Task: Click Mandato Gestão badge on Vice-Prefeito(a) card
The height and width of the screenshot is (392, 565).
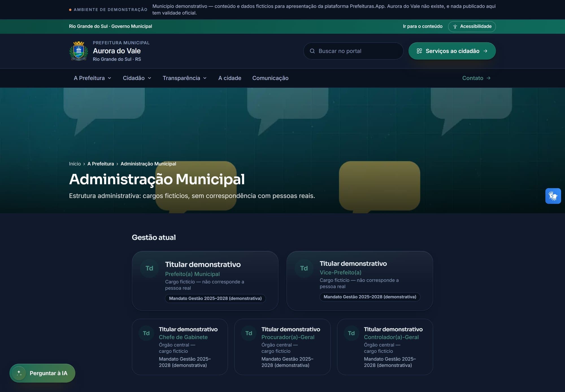Action: coord(370,297)
